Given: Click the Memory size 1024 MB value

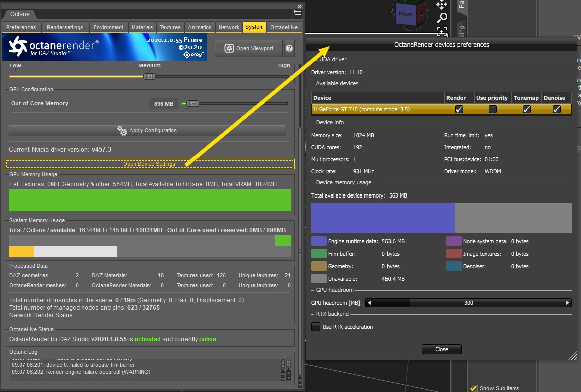Looking at the screenshot, I should tap(364, 136).
